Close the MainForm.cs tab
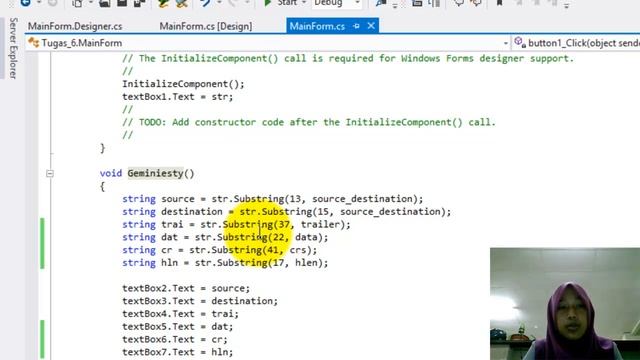Screen dimensions: 640x360 tap(371, 26)
